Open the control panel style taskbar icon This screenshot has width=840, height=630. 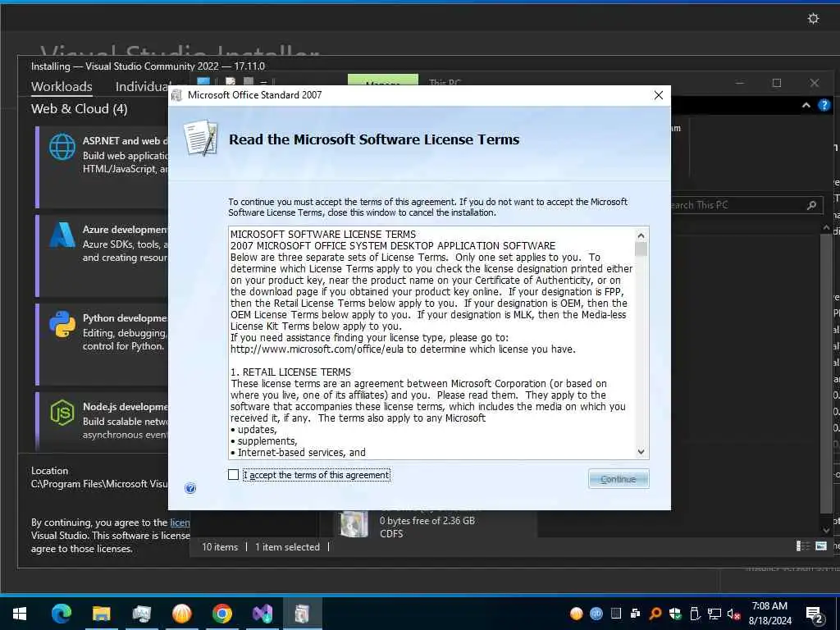pyautogui.click(x=141, y=614)
